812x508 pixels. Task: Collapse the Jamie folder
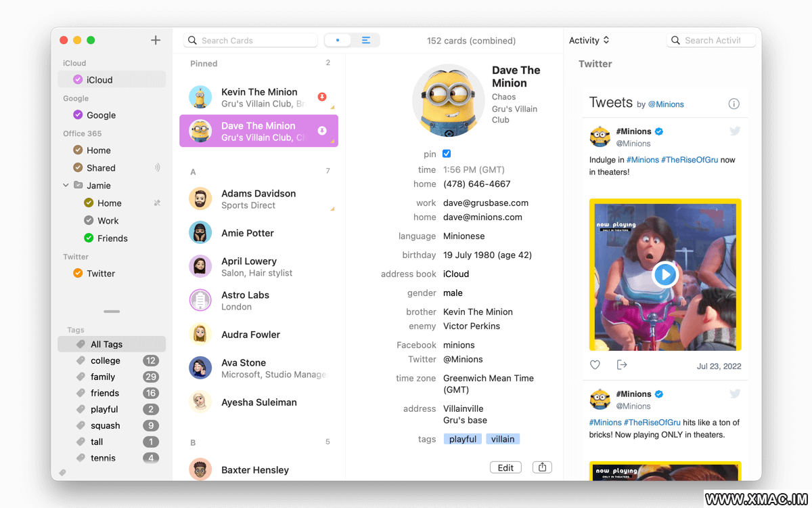click(66, 186)
